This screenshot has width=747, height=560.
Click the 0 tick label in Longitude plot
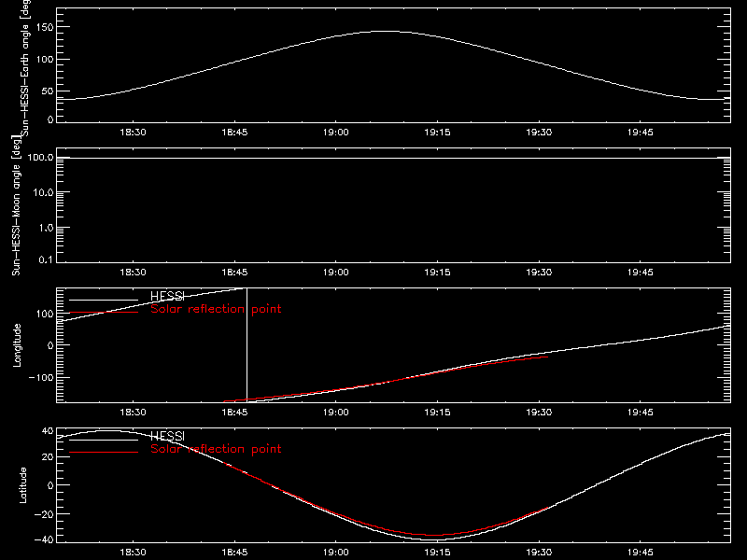point(50,345)
